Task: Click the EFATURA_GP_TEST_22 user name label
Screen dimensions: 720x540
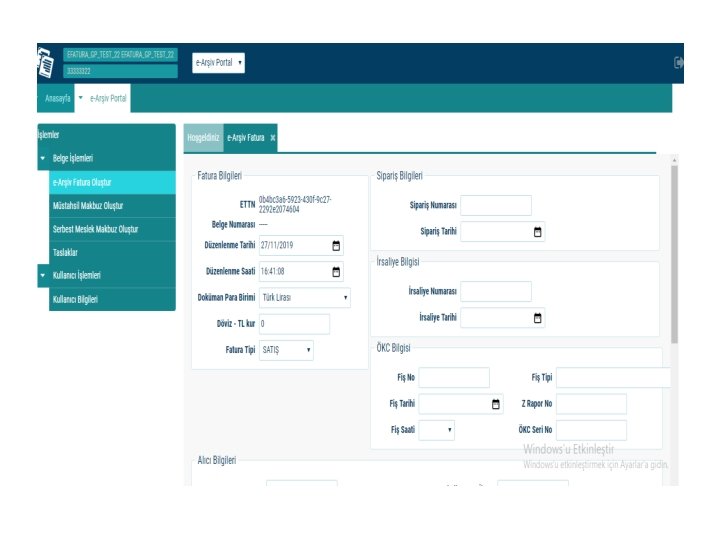Action: 120,55
